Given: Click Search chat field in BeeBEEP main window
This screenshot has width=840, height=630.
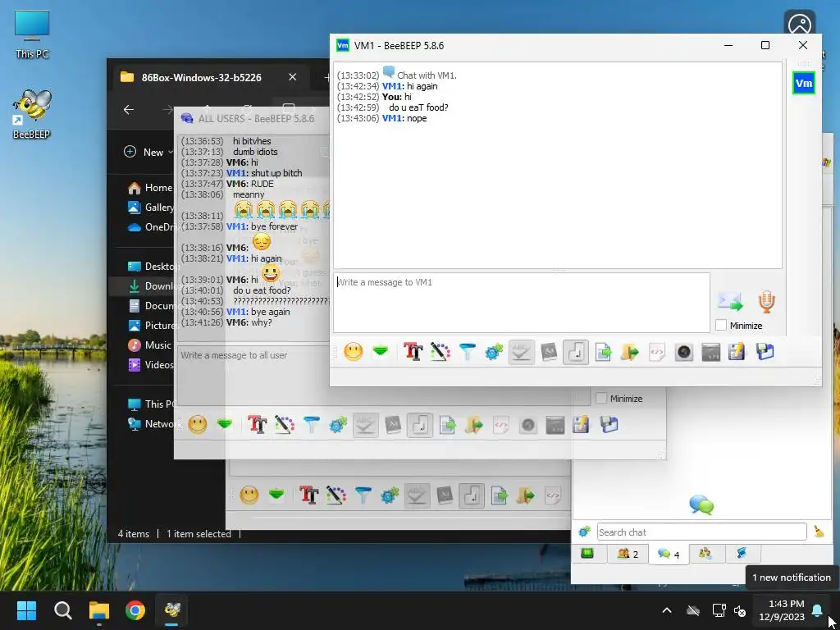Looking at the screenshot, I should pos(701,532).
